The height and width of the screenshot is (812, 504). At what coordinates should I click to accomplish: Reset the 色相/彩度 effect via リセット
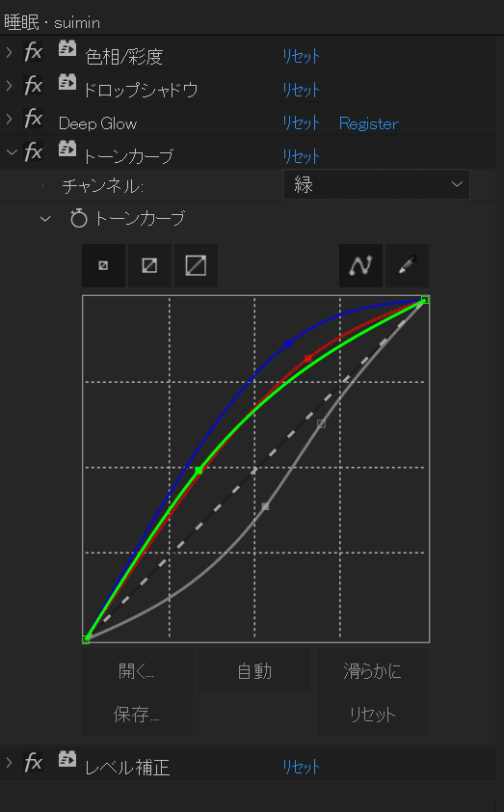pos(302,57)
